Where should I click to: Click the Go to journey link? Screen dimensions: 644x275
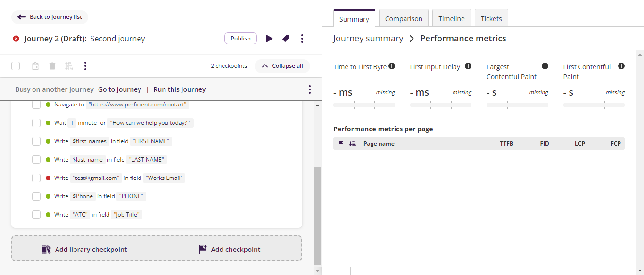pyautogui.click(x=120, y=89)
